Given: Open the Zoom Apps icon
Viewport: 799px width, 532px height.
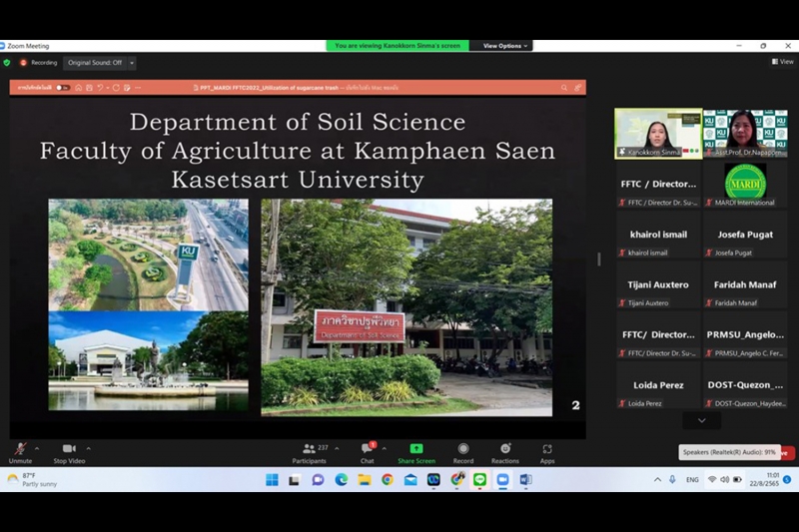Looking at the screenshot, I should [547, 449].
